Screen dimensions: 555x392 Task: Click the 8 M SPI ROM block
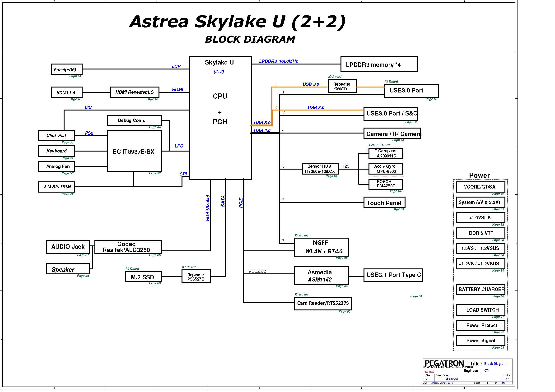(56, 187)
